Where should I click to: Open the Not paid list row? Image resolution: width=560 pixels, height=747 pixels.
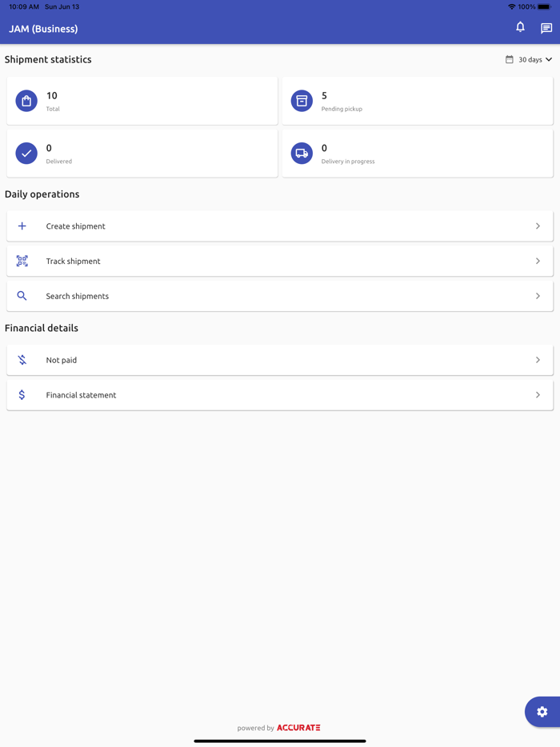279,360
